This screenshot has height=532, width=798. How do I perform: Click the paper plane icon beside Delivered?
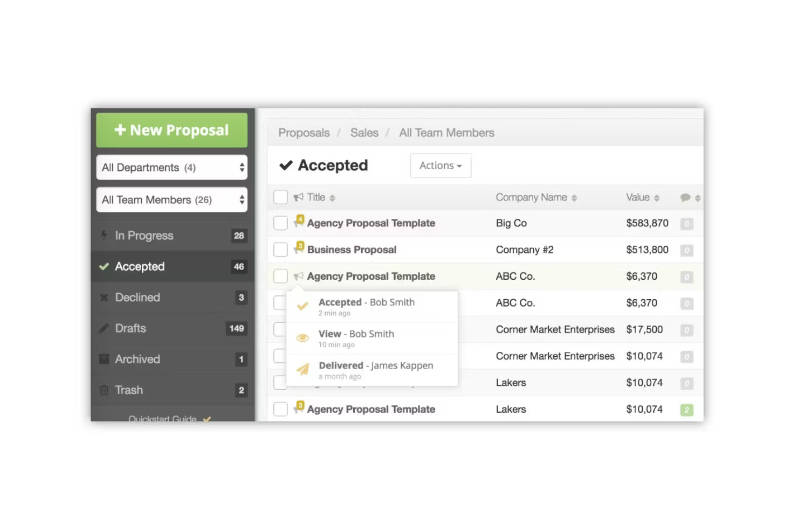304,367
